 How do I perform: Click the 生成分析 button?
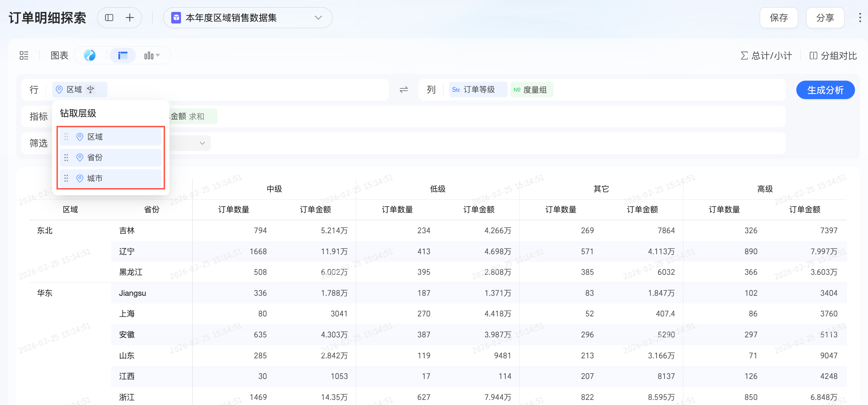(825, 90)
